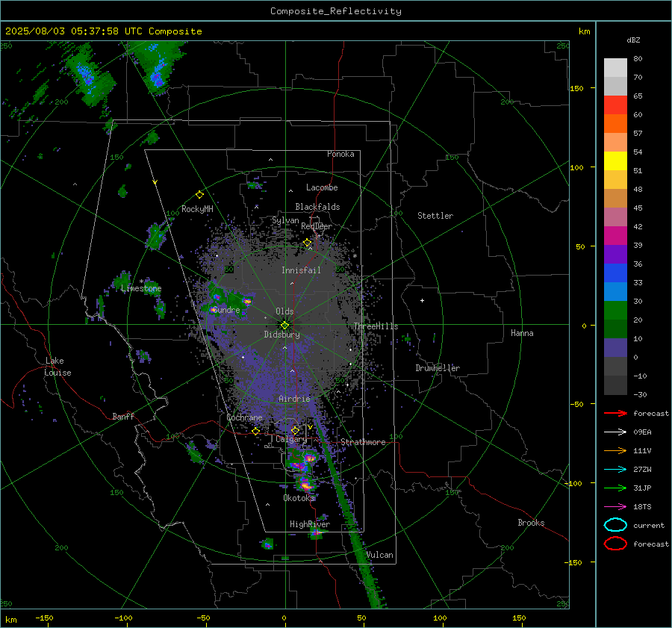Select the Airdrie label
The image size is (672, 628).
click(294, 399)
